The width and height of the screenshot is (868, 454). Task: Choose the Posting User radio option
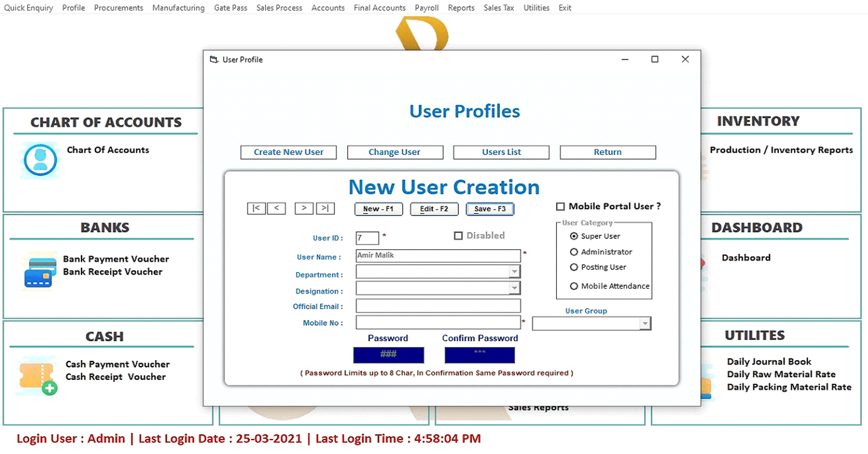tap(574, 267)
